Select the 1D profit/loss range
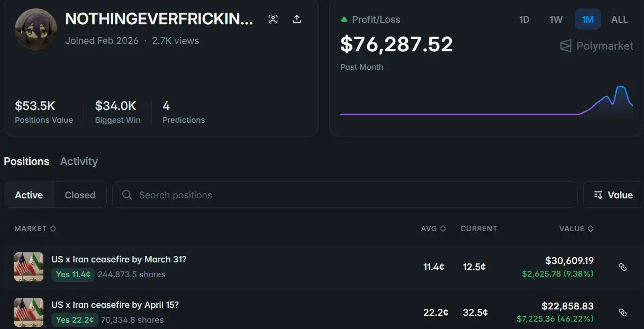 point(524,20)
